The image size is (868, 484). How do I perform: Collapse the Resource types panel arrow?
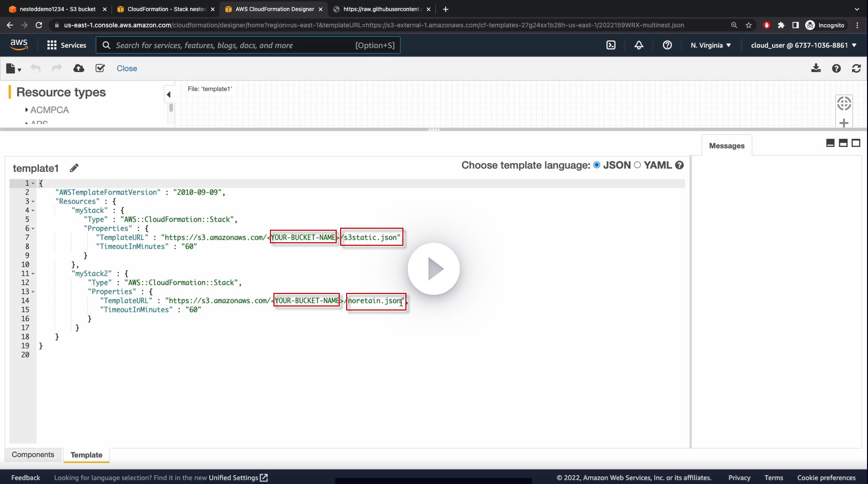click(169, 94)
